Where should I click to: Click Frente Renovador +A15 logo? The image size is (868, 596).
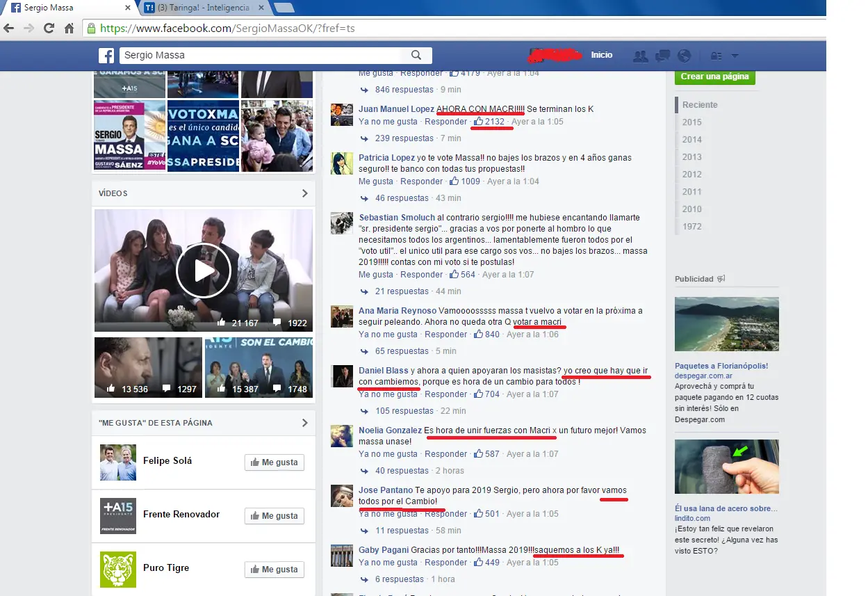(118, 516)
